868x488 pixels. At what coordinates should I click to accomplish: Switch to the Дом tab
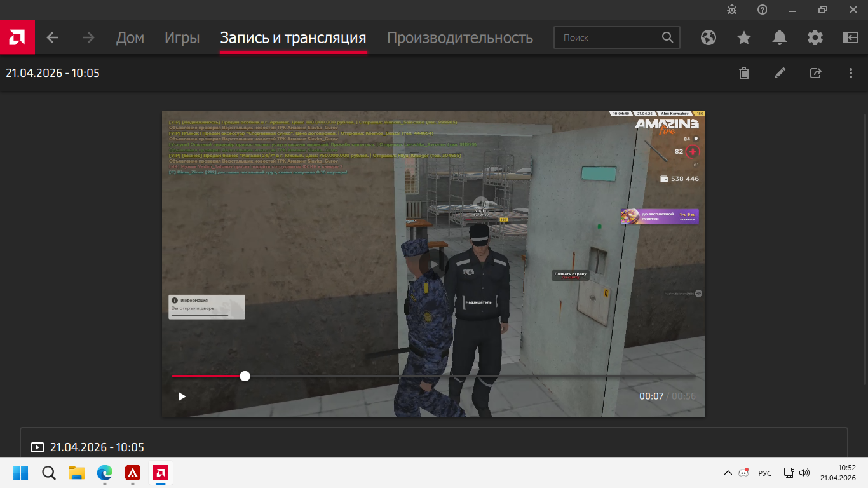[x=130, y=37]
